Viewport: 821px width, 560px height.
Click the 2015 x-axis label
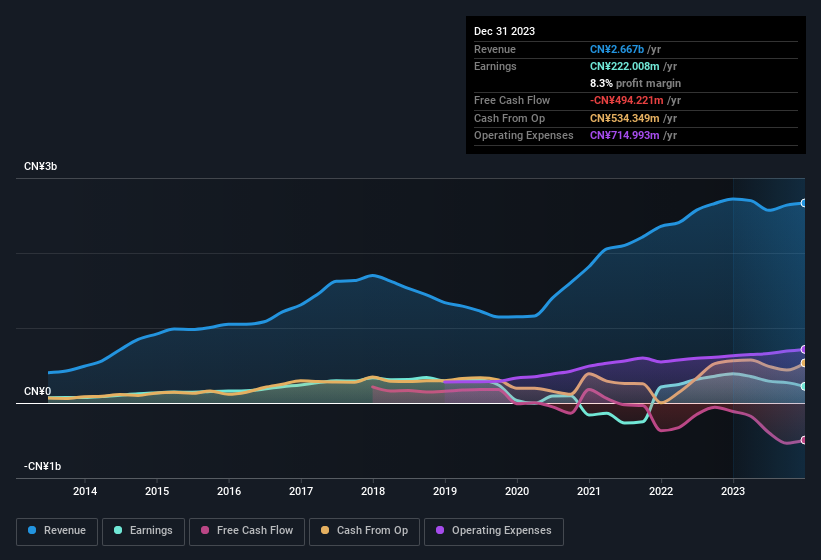pyautogui.click(x=157, y=491)
